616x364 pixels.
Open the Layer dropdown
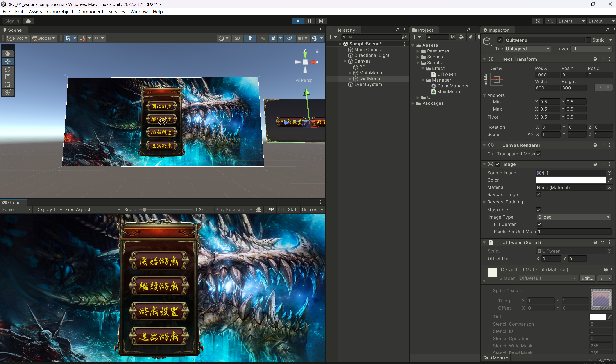[591, 49]
